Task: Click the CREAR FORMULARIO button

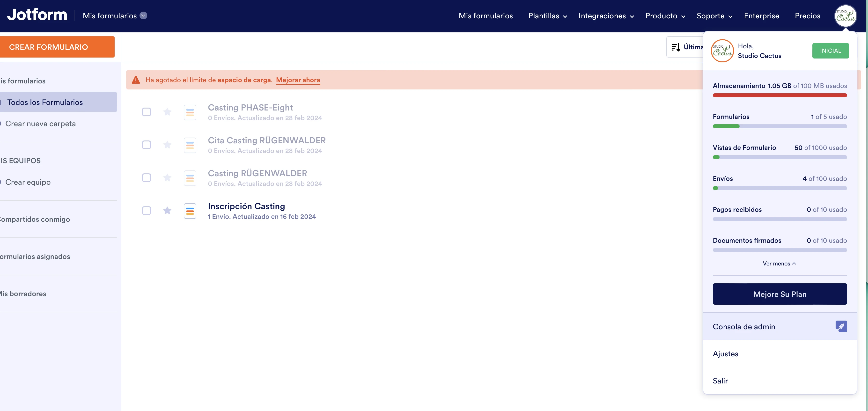Action: (49, 47)
